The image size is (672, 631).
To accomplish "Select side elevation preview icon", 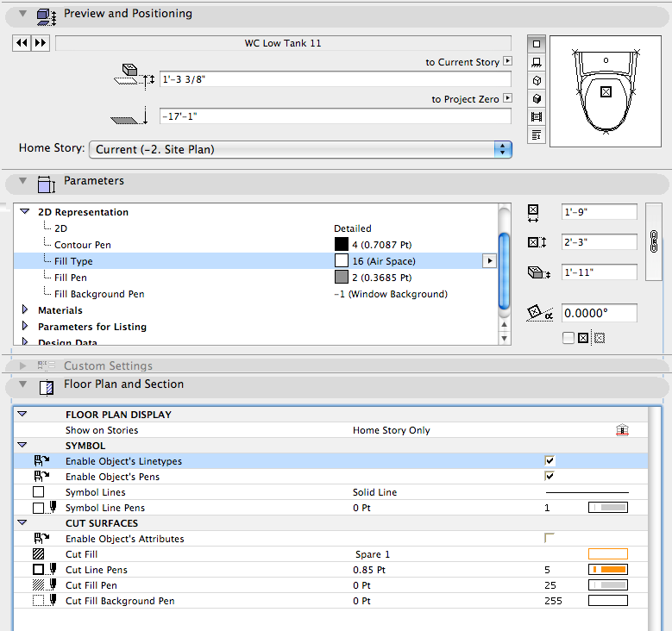I will (537, 62).
